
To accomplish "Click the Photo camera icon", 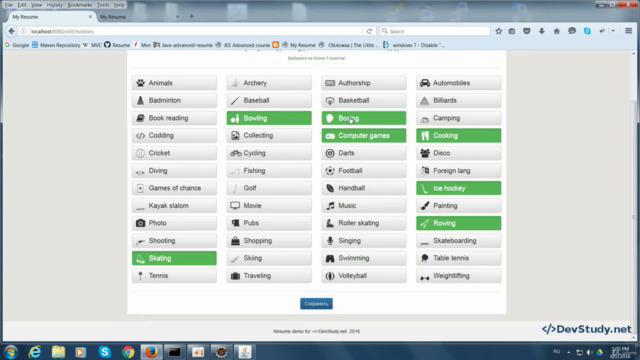I will [140, 223].
